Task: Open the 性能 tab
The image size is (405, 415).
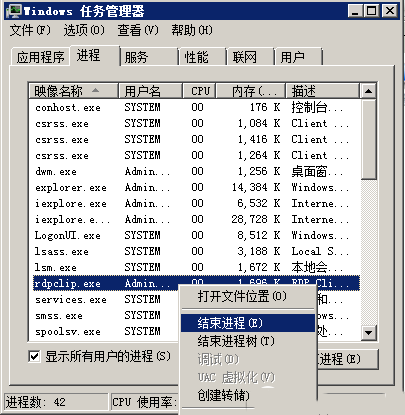Action: click(x=203, y=57)
